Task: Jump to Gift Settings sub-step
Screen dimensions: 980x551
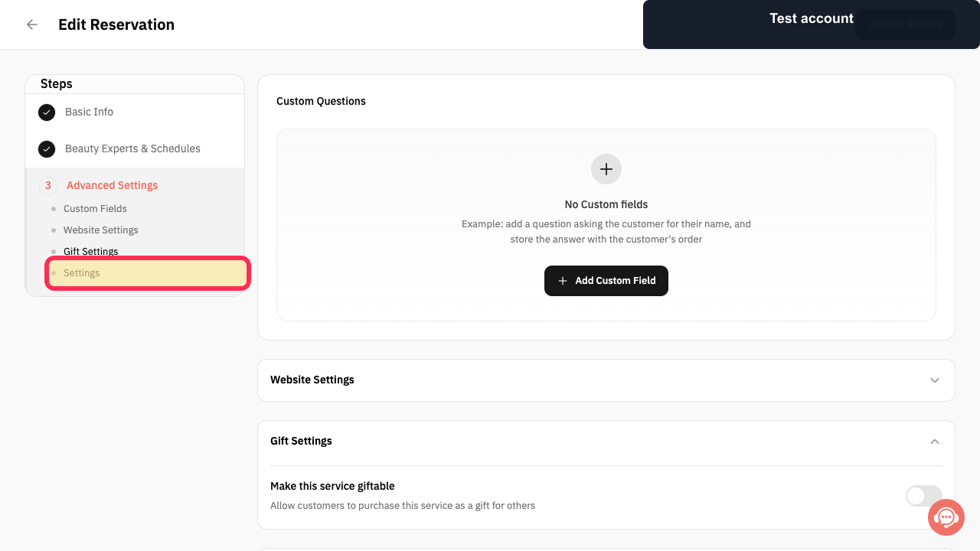Action: [91, 252]
